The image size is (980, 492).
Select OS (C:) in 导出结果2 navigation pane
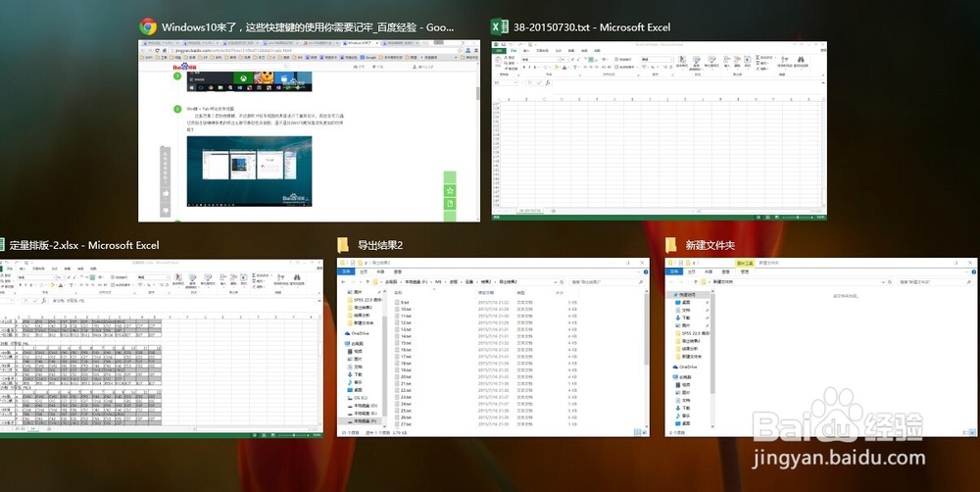click(x=358, y=398)
